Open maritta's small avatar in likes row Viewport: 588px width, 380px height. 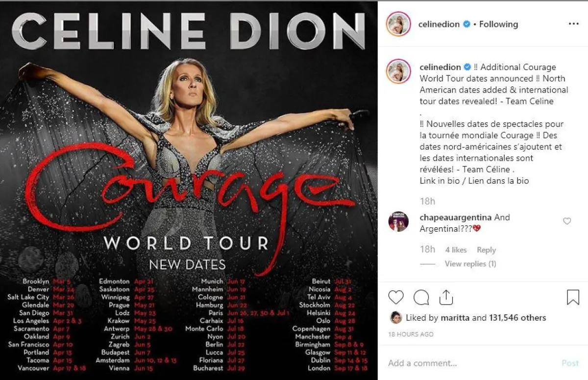[x=395, y=318]
